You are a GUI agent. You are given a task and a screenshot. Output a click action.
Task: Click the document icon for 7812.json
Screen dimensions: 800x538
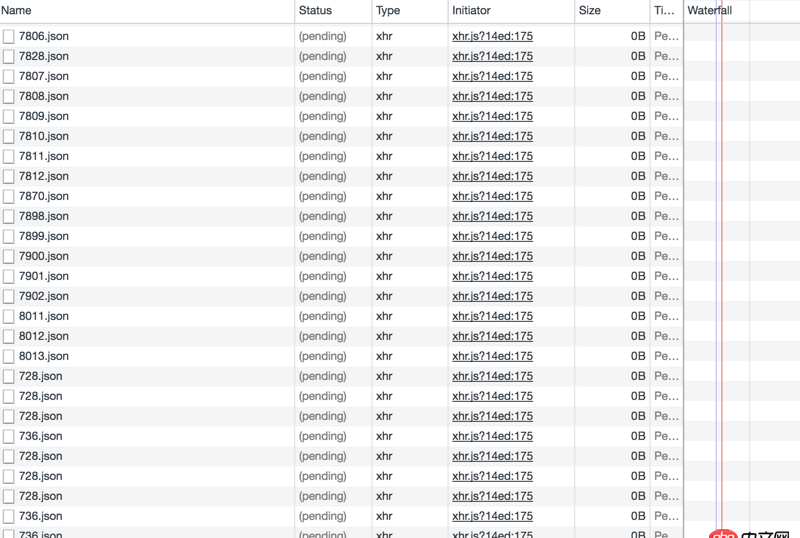point(9,176)
